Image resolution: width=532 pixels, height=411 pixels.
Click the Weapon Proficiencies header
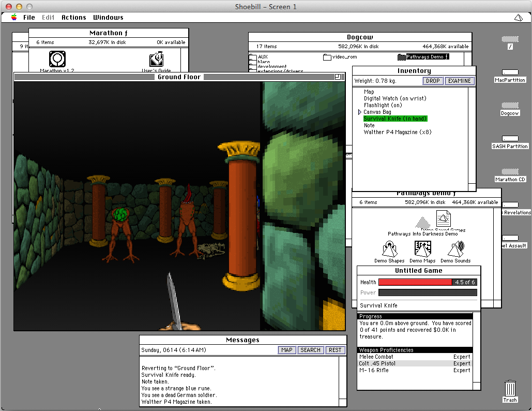click(415, 350)
